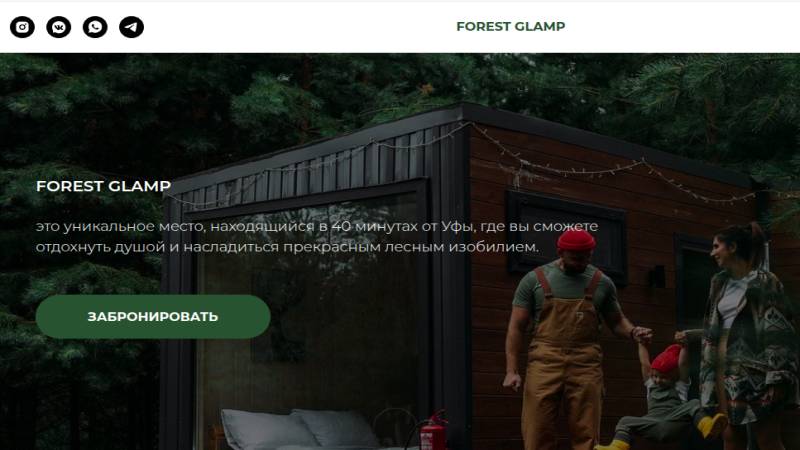
Task: Click the description paragraph about Уфы
Action: pos(316,236)
